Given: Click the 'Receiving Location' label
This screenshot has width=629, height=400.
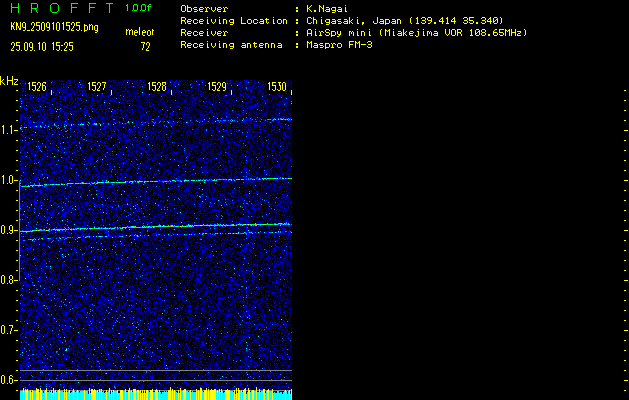Looking at the screenshot, I should (x=234, y=21).
